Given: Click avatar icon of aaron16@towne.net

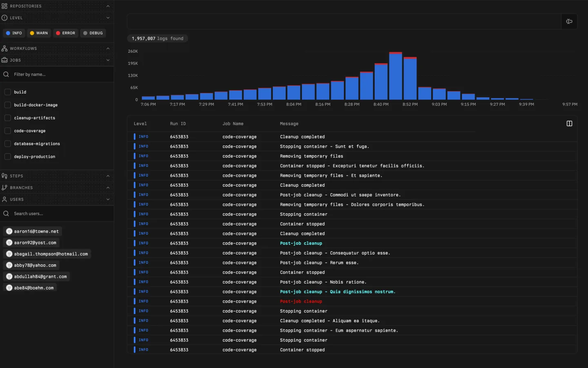Looking at the screenshot, I should [x=9, y=231].
